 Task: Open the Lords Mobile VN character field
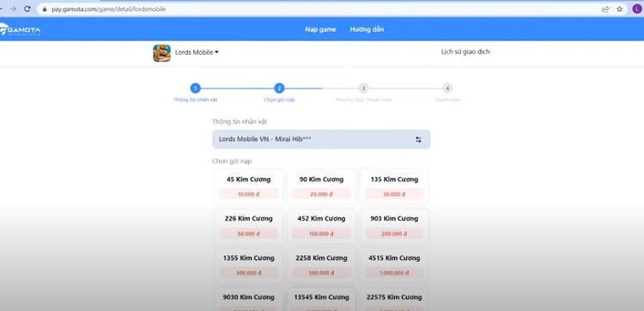click(321, 140)
